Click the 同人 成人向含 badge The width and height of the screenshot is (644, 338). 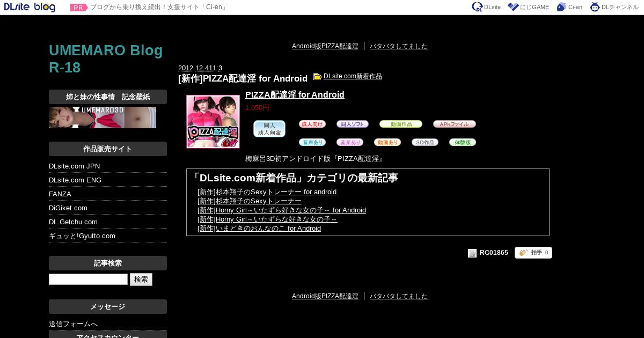269,129
